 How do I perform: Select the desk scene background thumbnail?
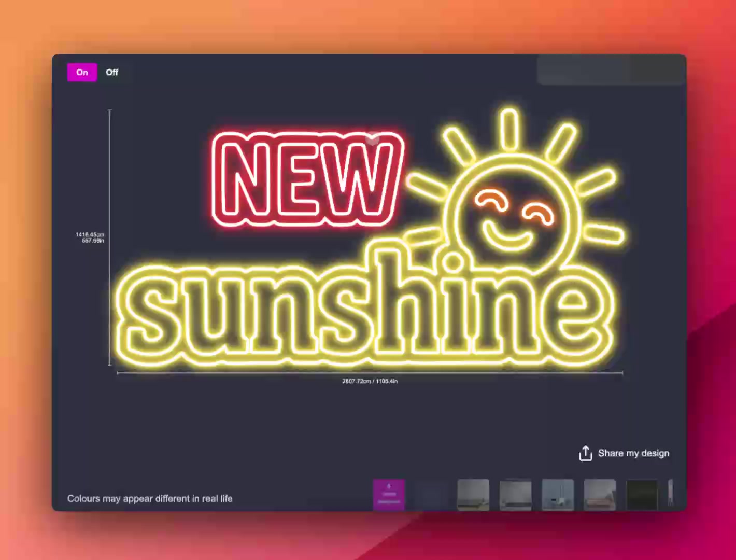[x=515, y=494]
